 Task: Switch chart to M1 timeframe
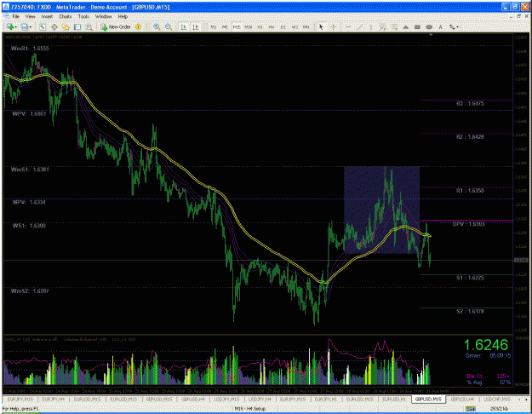(x=214, y=26)
